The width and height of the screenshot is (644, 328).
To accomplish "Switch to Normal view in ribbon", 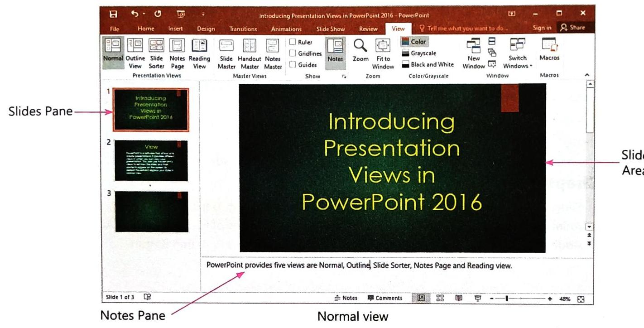I will point(114,53).
